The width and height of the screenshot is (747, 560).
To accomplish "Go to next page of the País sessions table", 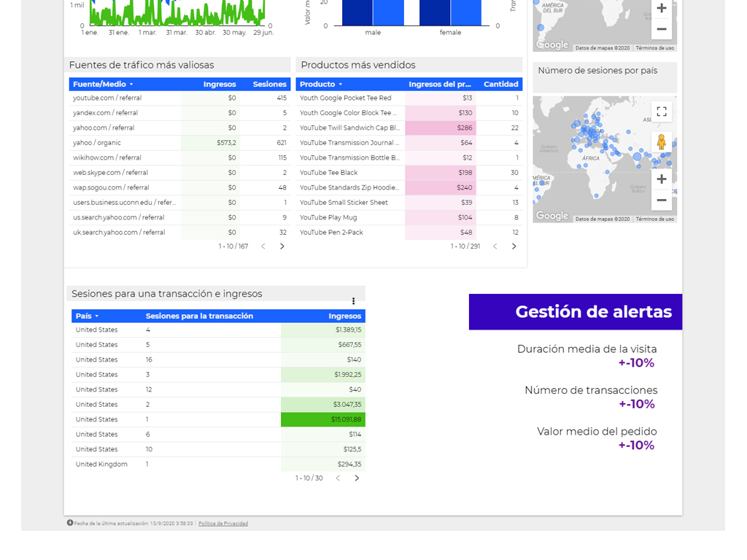I will click(x=357, y=478).
